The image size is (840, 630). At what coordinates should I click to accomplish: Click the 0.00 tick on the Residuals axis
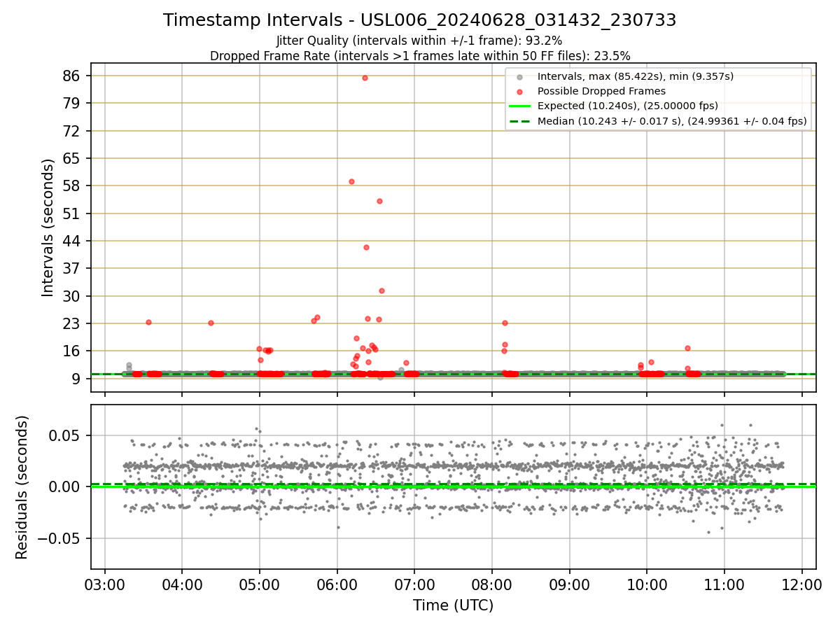tap(66, 486)
